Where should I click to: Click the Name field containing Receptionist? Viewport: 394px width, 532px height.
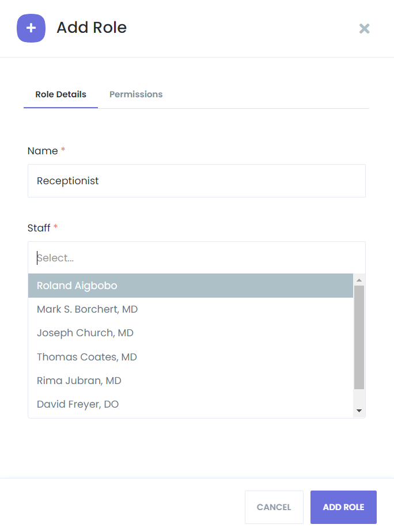[x=196, y=180]
